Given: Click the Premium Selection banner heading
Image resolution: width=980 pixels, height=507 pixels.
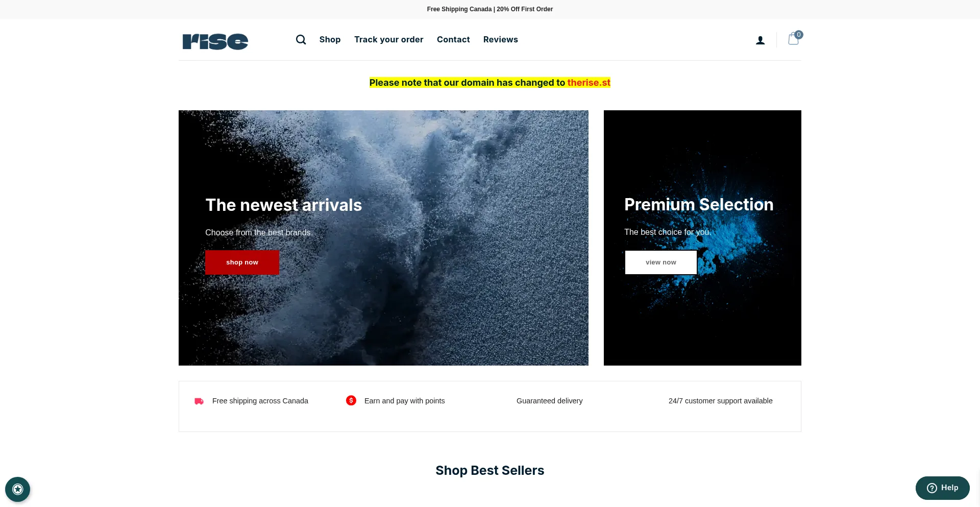Looking at the screenshot, I should coord(699,204).
